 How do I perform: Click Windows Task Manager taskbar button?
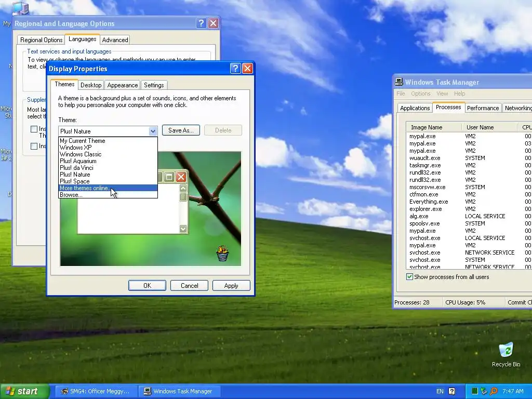point(180,391)
